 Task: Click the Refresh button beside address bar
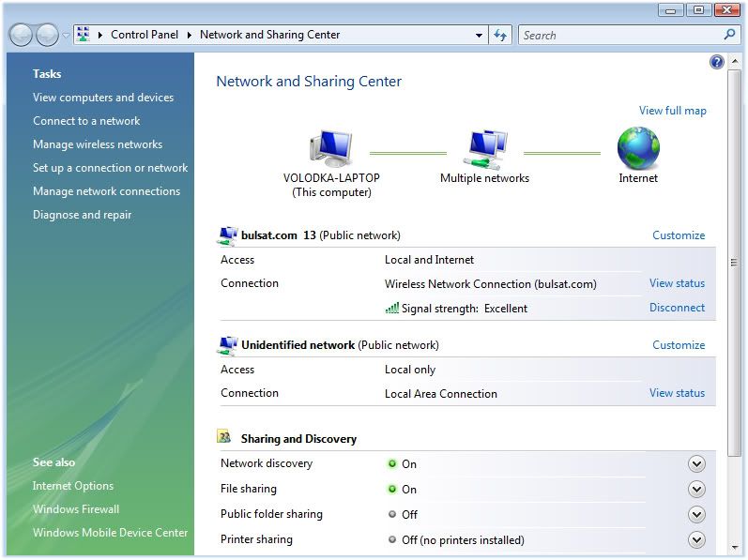click(x=500, y=35)
